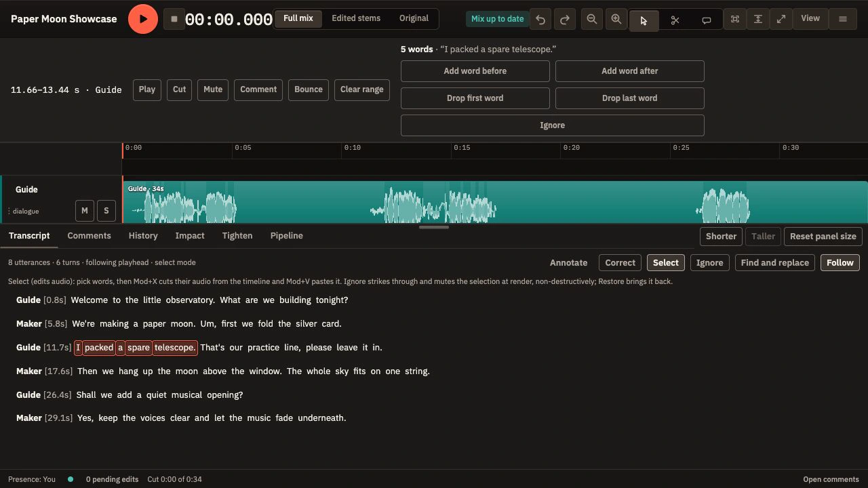Open the History tab
The width and height of the screenshot is (868, 488).
pyautogui.click(x=143, y=236)
